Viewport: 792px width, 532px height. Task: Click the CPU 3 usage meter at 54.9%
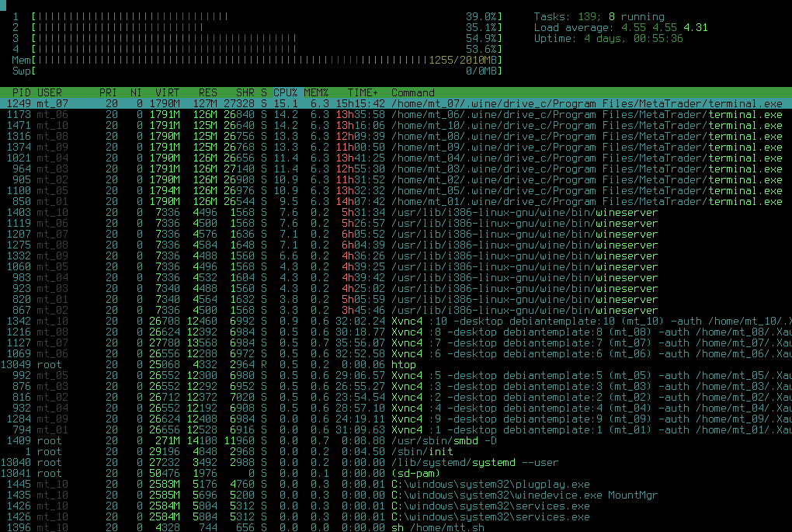257,38
